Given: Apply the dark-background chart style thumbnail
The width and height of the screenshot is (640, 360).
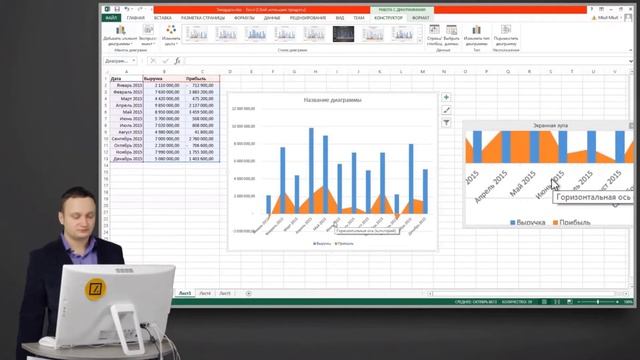Looking at the screenshot, I should 343,34.
